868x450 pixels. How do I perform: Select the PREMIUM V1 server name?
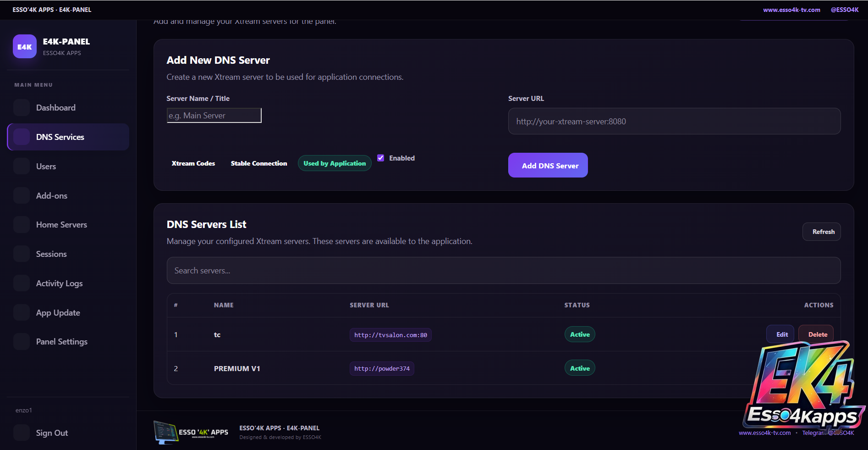pos(237,368)
